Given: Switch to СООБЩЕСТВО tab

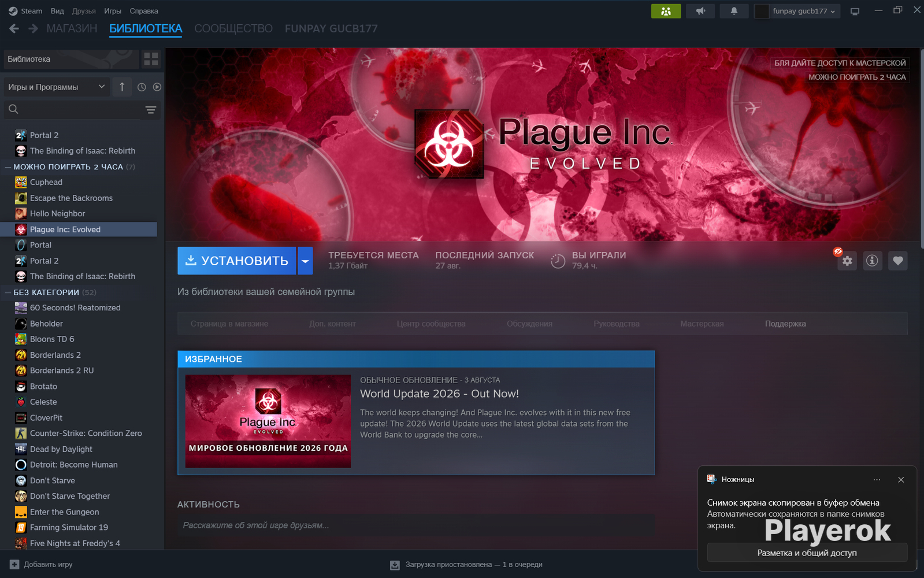Looking at the screenshot, I should coord(233,28).
